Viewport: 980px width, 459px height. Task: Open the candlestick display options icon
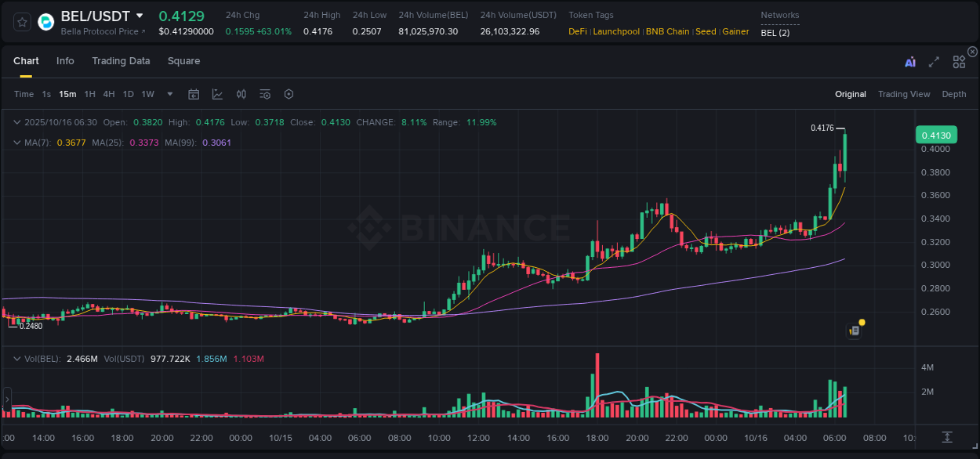click(x=241, y=93)
